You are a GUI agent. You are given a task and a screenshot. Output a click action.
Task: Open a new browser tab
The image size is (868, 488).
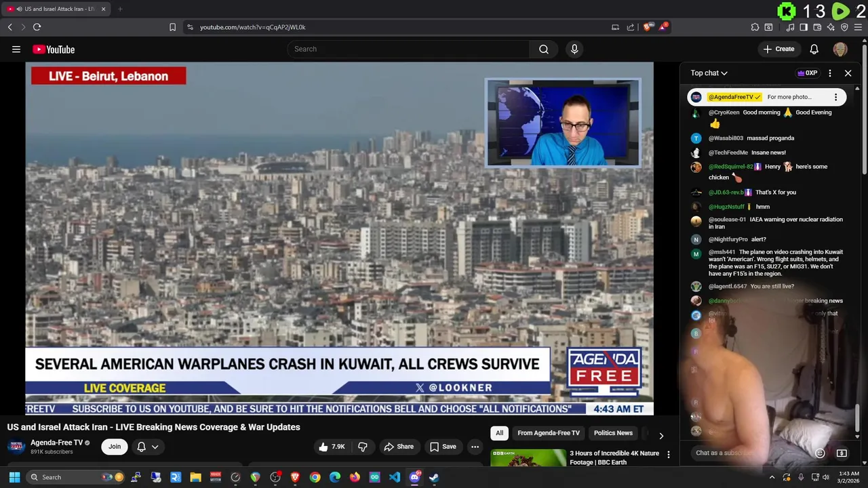tap(120, 9)
